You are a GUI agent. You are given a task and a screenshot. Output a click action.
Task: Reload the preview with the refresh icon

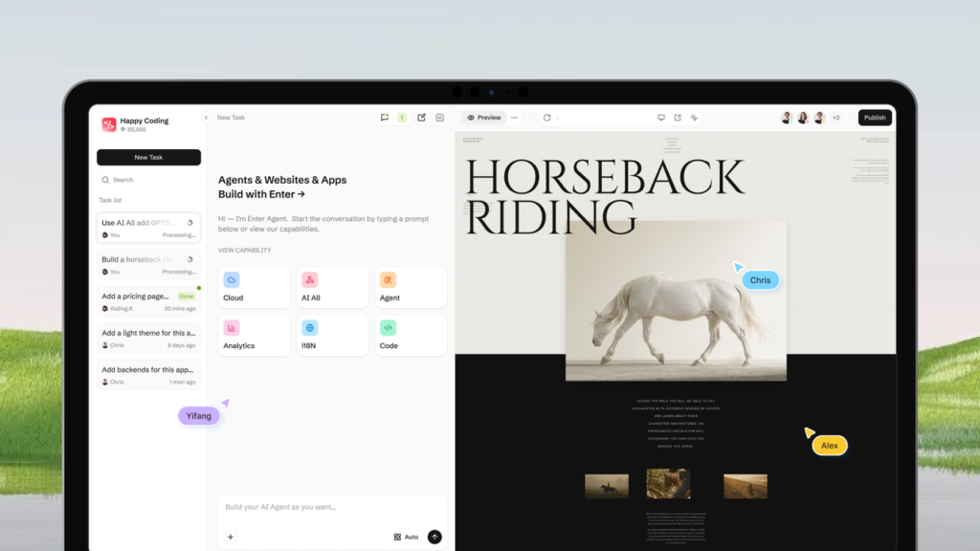[546, 118]
